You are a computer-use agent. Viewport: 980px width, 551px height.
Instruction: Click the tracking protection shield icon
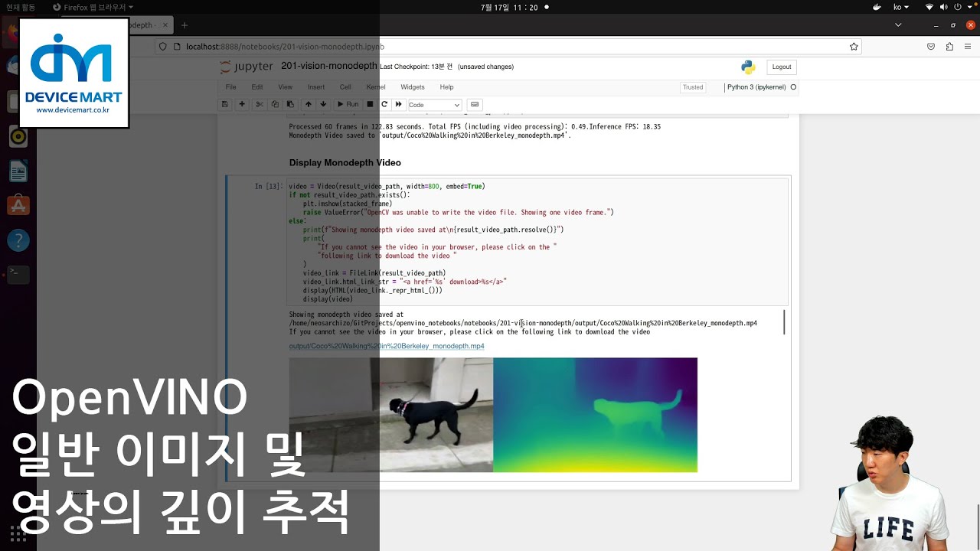click(162, 47)
